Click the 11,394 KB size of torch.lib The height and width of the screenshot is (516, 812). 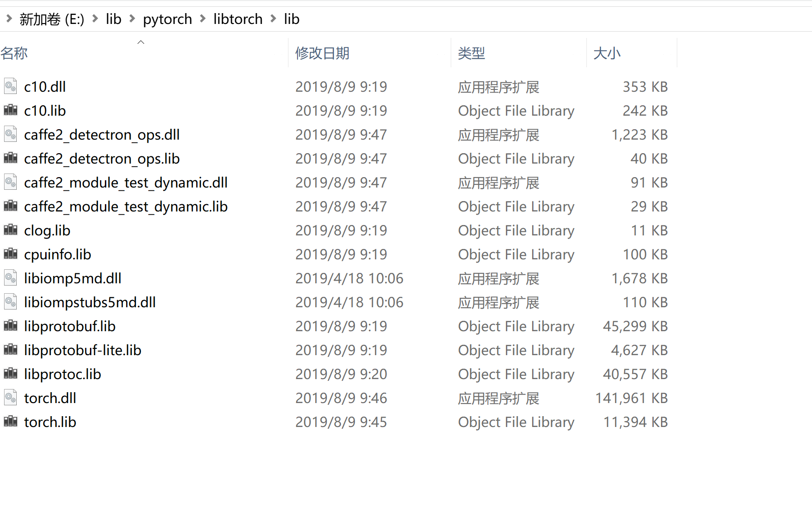[x=636, y=422]
